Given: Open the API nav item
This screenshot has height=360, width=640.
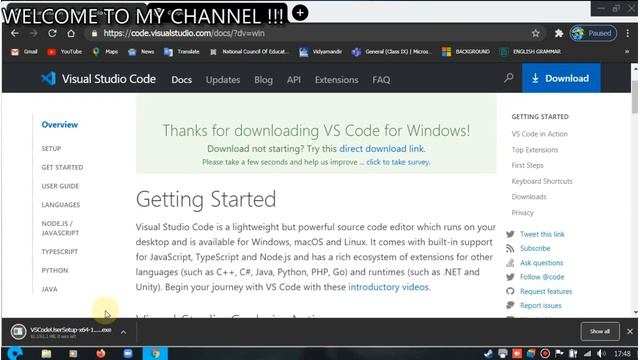Looking at the screenshot, I should click(x=293, y=80).
